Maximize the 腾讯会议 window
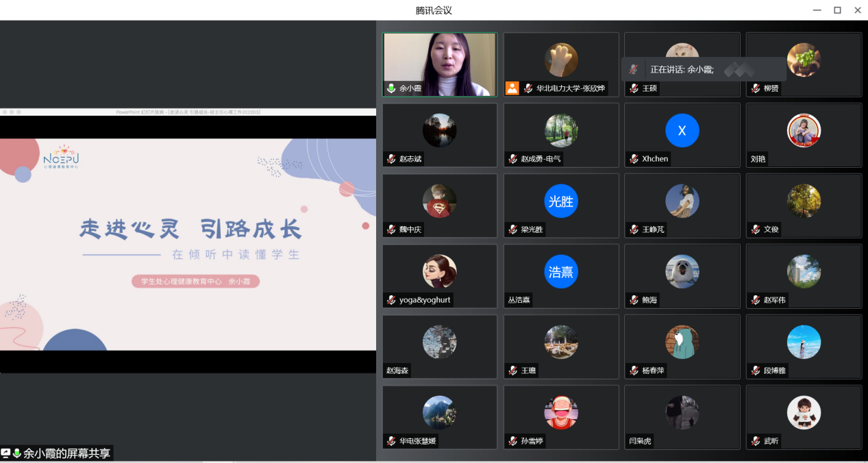The height and width of the screenshot is (463, 868). coord(837,10)
